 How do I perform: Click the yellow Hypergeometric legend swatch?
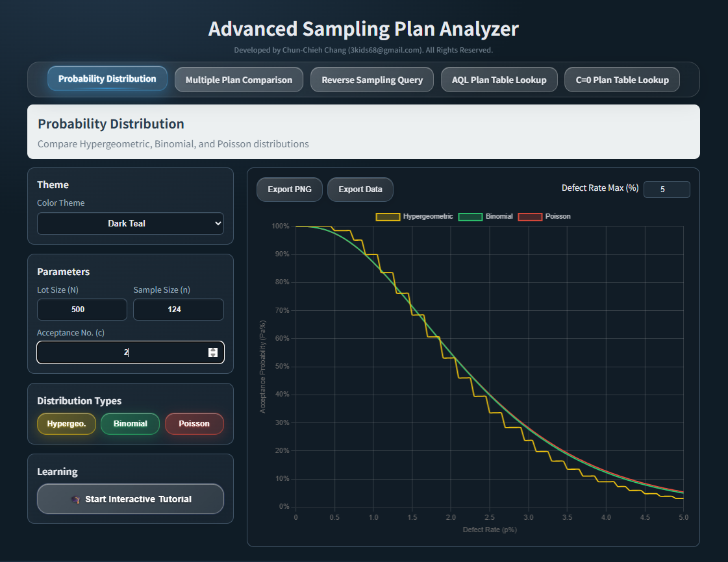pyautogui.click(x=388, y=216)
